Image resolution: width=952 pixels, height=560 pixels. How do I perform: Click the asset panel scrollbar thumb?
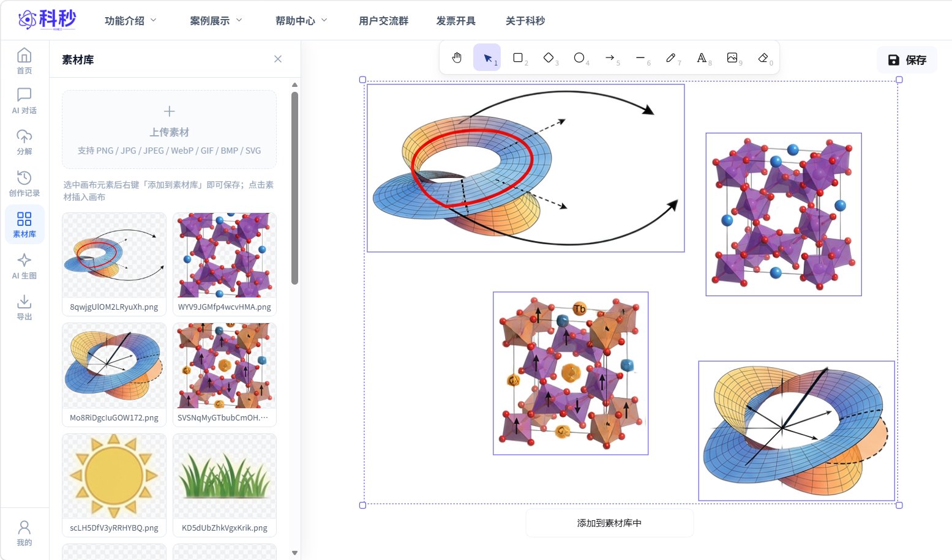pos(294,188)
